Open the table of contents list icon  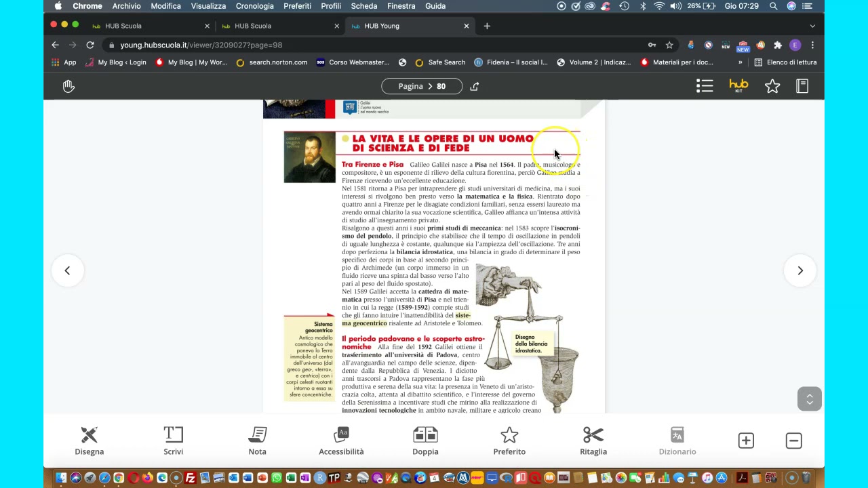click(705, 86)
